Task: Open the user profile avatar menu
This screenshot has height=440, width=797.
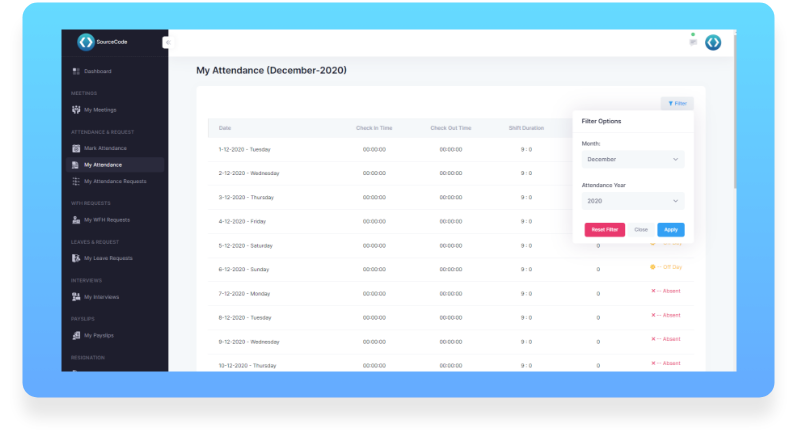Action: [713, 42]
